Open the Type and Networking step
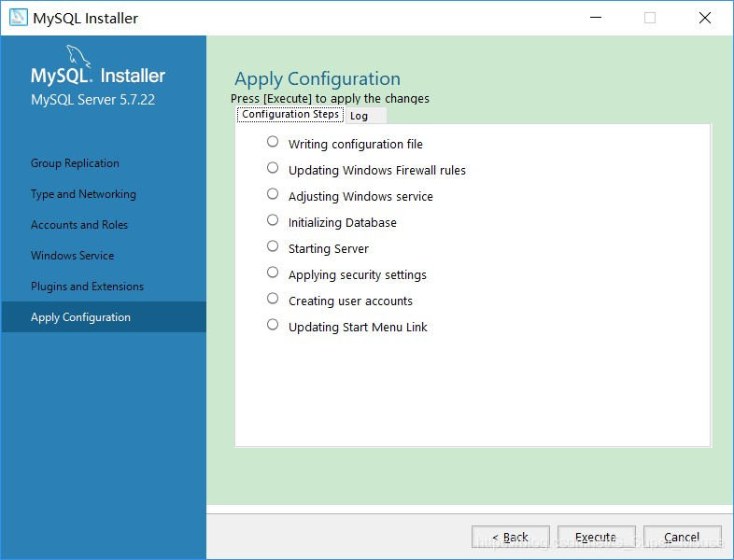The width and height of the screenshot is (734, 560). tap(83, 194)
